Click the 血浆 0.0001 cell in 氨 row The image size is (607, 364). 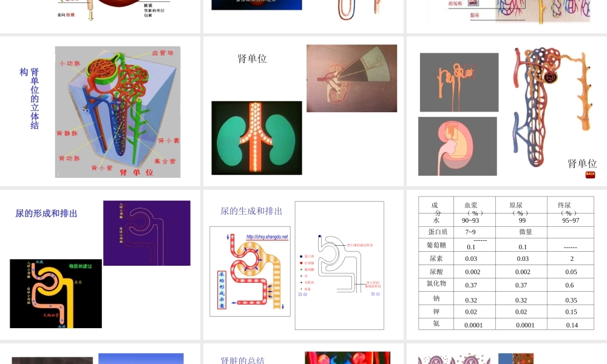tap(473, 325)
